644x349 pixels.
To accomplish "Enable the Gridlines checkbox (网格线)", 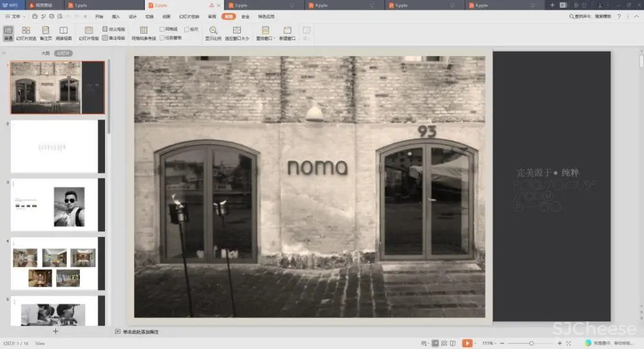I will point(162,30).
